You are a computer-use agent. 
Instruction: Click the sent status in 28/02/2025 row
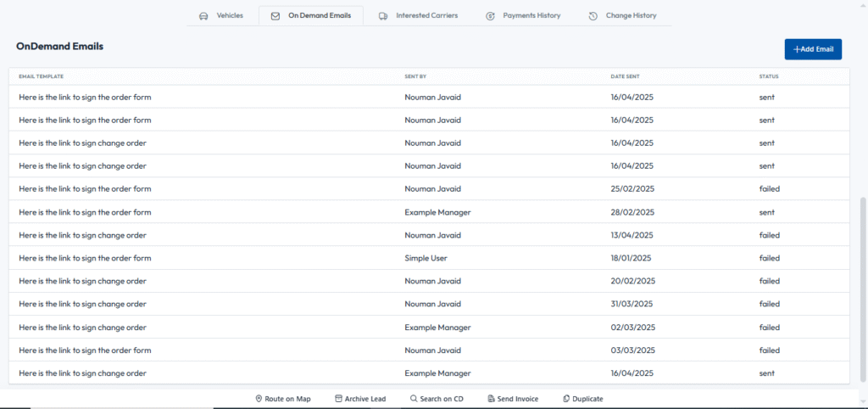pos(766,212)
